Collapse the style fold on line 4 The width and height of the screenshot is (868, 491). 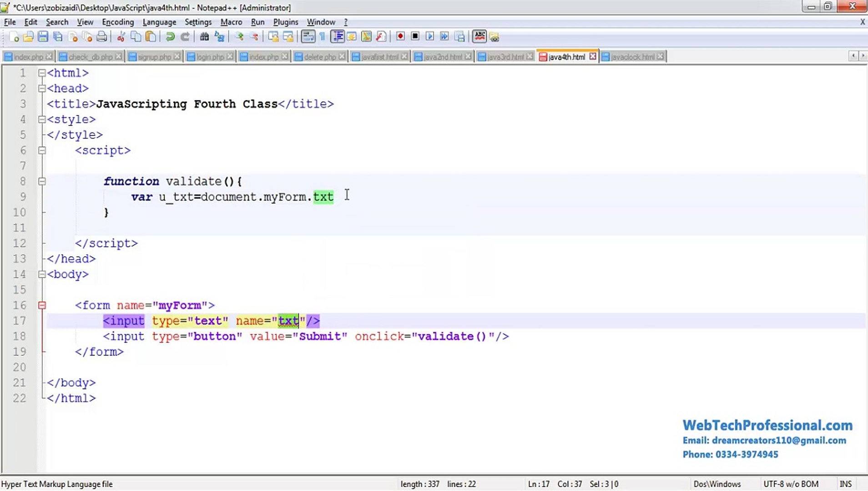tap(42, 119)
